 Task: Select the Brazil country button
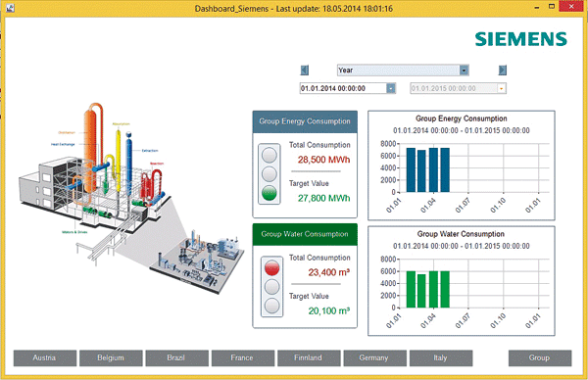177,357
